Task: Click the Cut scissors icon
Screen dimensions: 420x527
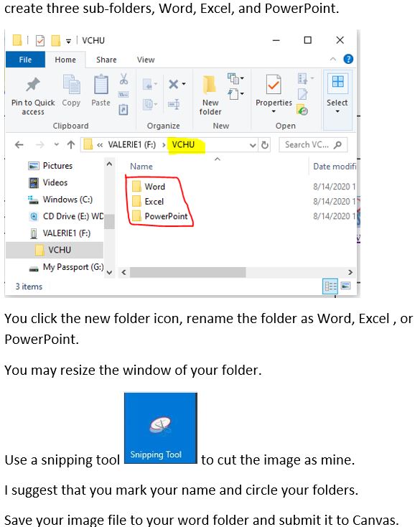Action: (123, 79)
